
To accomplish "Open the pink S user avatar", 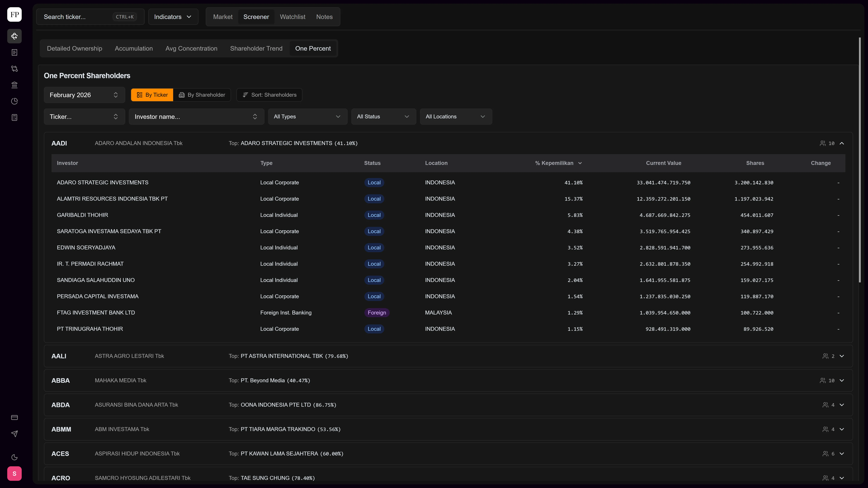I will [14, 474].
